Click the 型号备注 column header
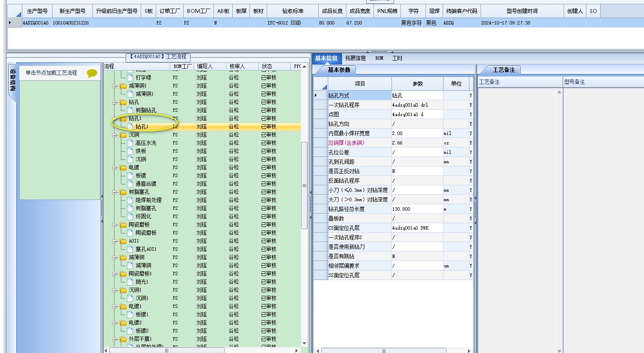 coord(602,82)
